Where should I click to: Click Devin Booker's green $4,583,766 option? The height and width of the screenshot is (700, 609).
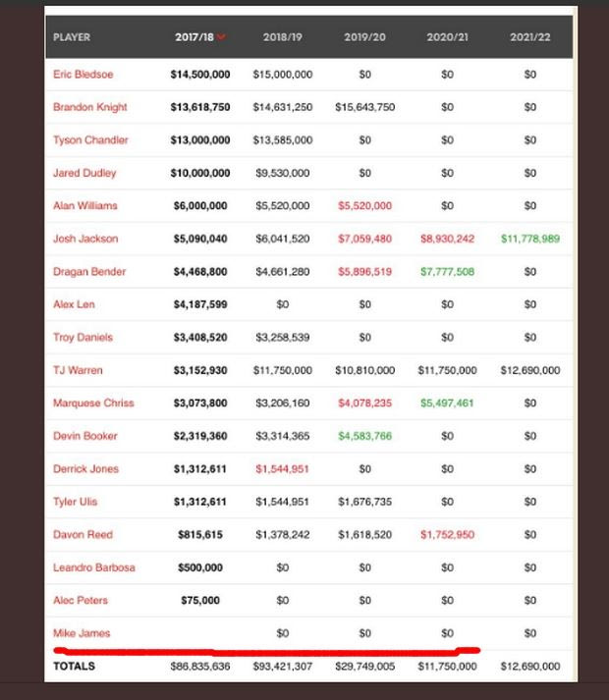point(364,436)
